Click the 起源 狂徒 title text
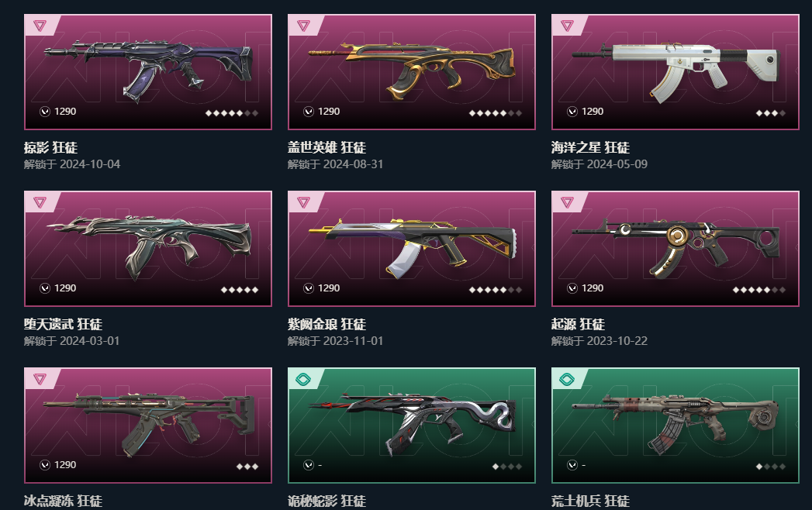 (x=578, y=324)
